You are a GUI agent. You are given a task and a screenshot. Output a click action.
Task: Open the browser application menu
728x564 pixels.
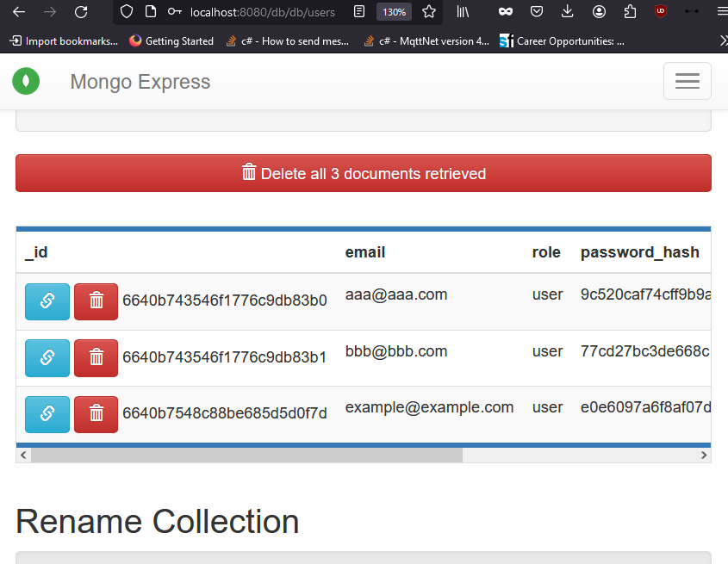pos(723,11)
